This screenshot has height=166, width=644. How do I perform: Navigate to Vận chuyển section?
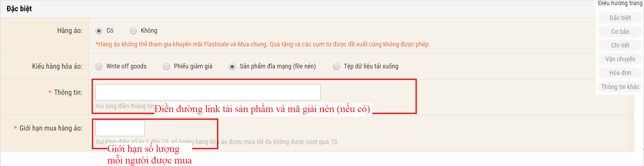tap(620, 59)
